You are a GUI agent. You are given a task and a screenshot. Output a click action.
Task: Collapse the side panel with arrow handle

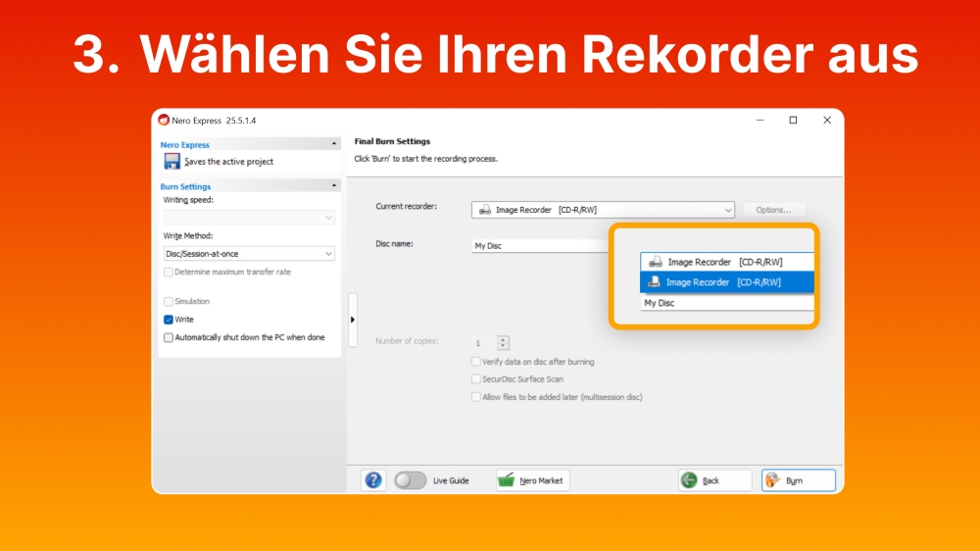pos(353,320)
